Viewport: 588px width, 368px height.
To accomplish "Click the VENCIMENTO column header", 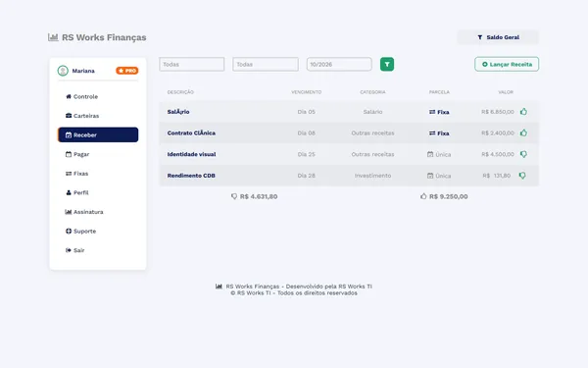I will click(307, 92).
